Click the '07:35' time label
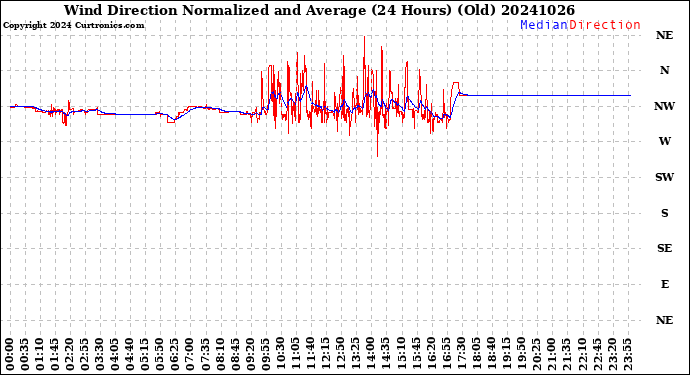The width and height of the screenshot is (690, 375). 206,354
